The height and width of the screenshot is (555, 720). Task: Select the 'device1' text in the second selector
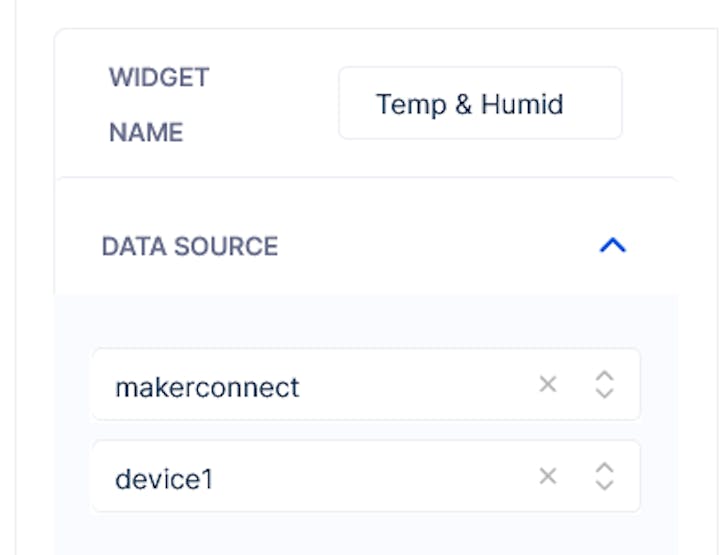coord(164,479)
